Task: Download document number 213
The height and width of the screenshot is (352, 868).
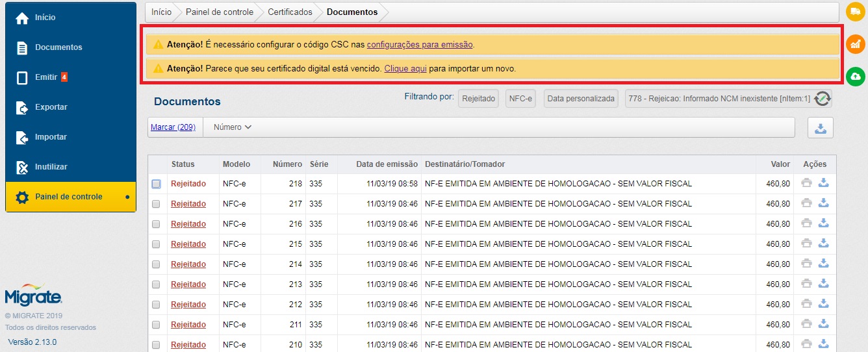Action: click(x=823, y=284)
